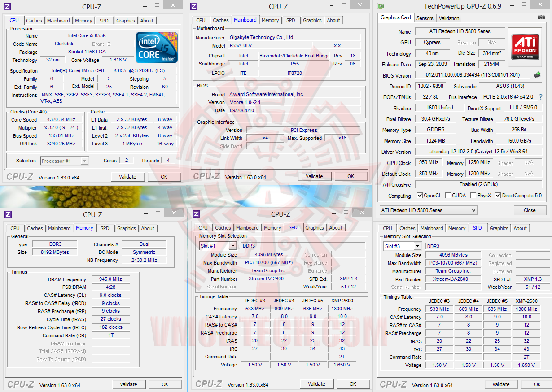Click the Bandwidth value 160.0 GB/s
The height and width of the screenshot is (392, 552).
(x=519, y=141)
